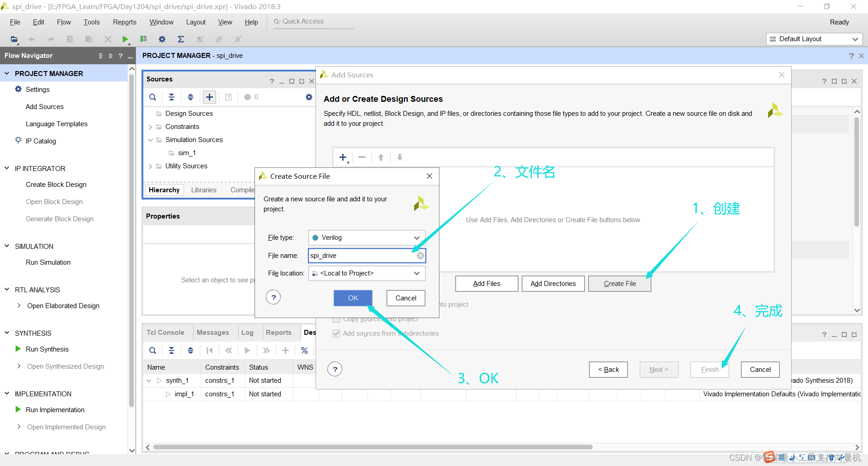Collapse all in Sources panel
Screen dimensions: 868x466
pyautogui.click(x=172, y=97)
